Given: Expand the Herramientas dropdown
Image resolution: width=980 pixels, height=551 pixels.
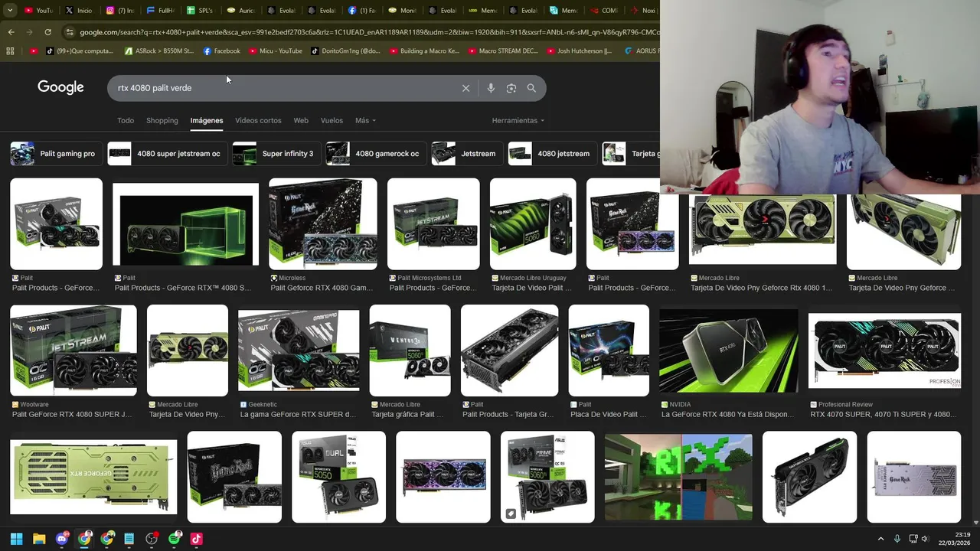Looking at the screenshot, I should point(518,120).
